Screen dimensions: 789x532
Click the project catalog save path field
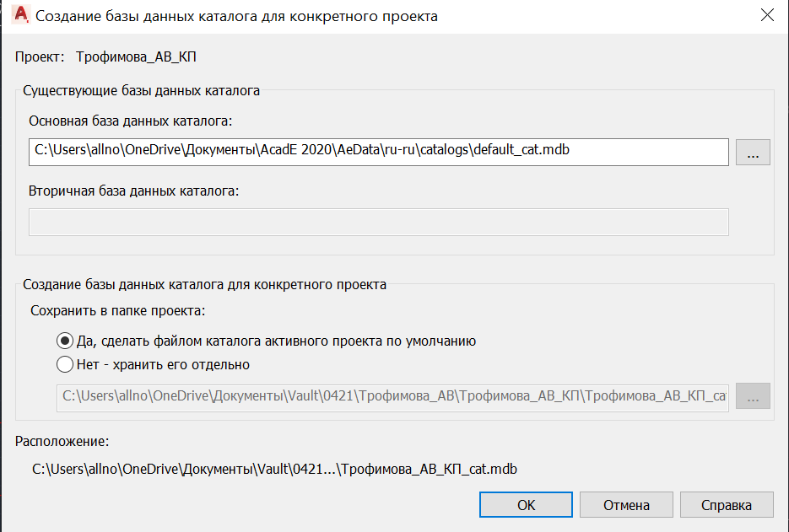(x=392, y=397)
